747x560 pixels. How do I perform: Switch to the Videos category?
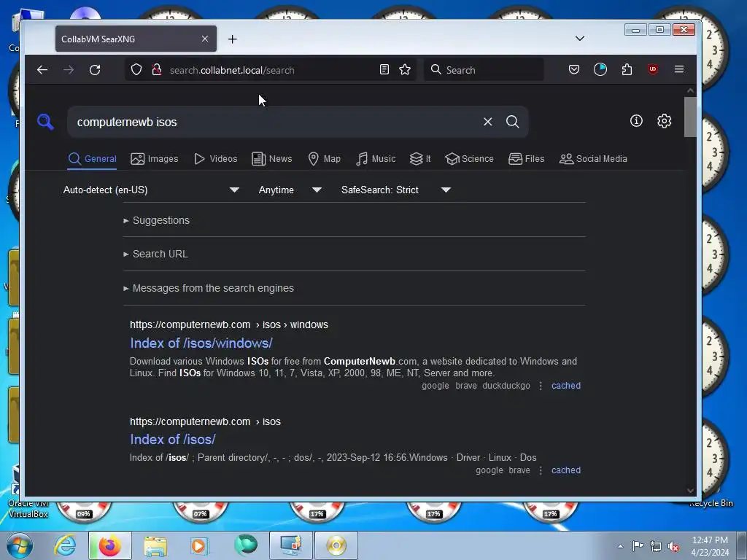(215, 158)
